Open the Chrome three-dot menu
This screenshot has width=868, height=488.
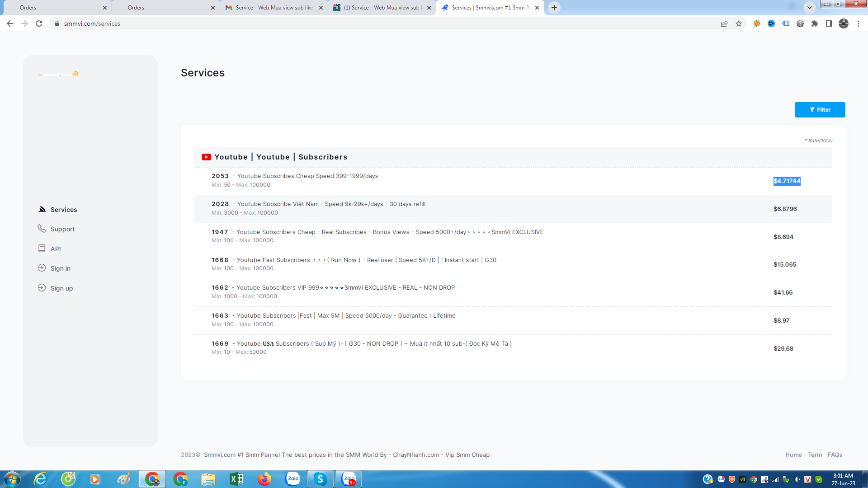(x=858, y=23)
